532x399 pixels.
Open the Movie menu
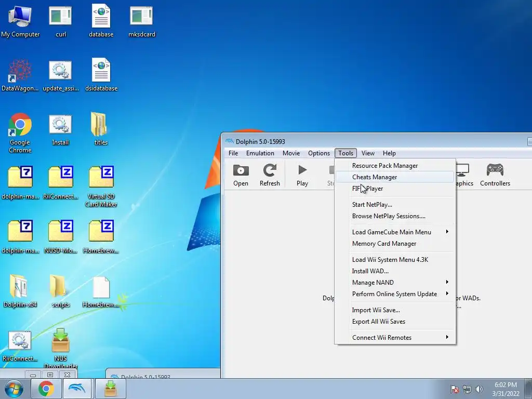pyautogui.click(x=291, y=153)
